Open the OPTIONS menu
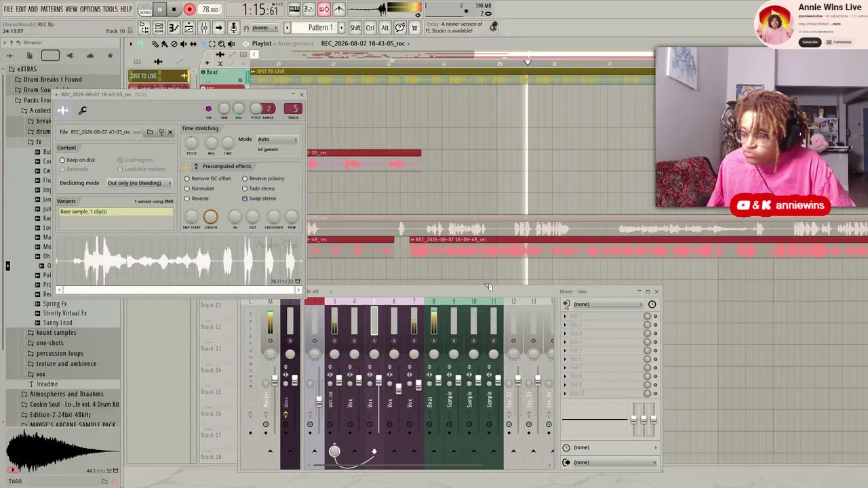Image resolution: width=868 pixels, height=488 pixels. tap(90, 9)
